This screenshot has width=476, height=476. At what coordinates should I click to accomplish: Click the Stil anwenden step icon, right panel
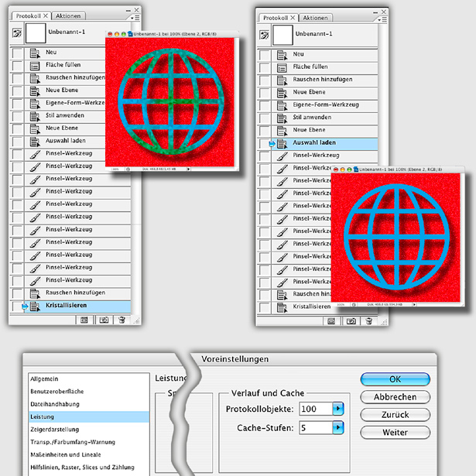282,118
